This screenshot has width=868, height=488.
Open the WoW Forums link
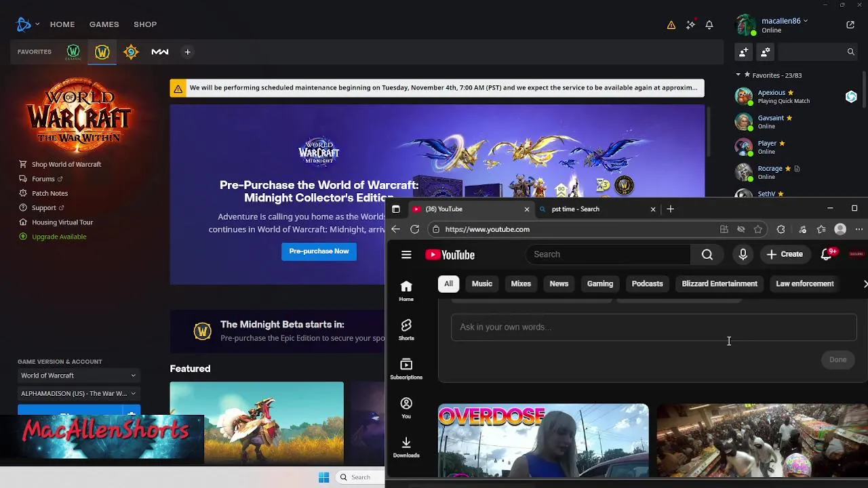pyautogui.click(x=43, y=179)
